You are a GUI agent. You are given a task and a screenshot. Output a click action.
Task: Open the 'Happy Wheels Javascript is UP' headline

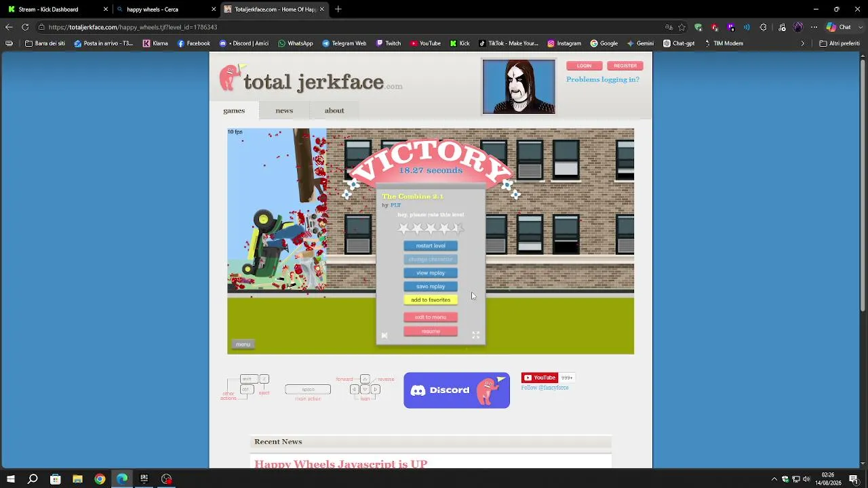[x=340, y=464]
